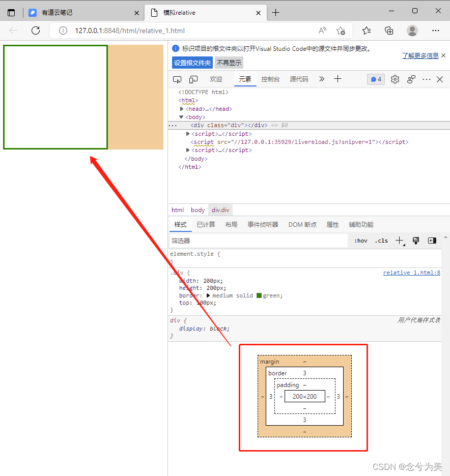Open the Read aloud icon
The width and height of the screenshot is (450, 476).
click(322, 31)
